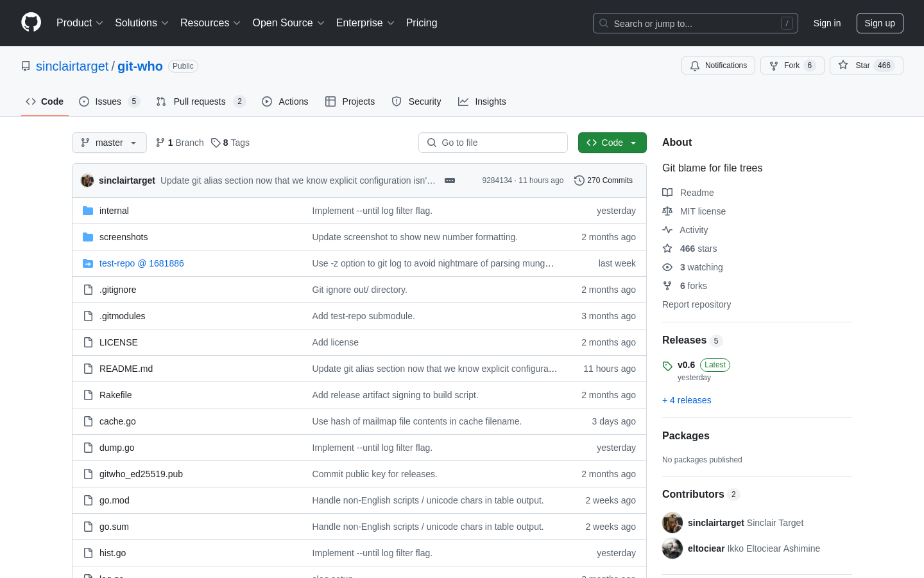This screenshot has height=578, width=924.
Task: Open the go.sum file
Action: coord(114,527)
